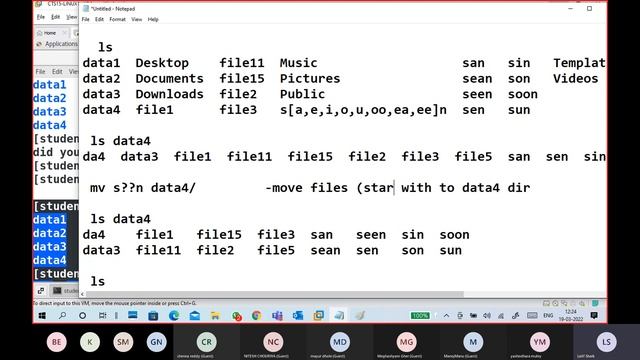640x360 pixels.
Task: Select the Home tab in VMware
Action: coord(50,33)
